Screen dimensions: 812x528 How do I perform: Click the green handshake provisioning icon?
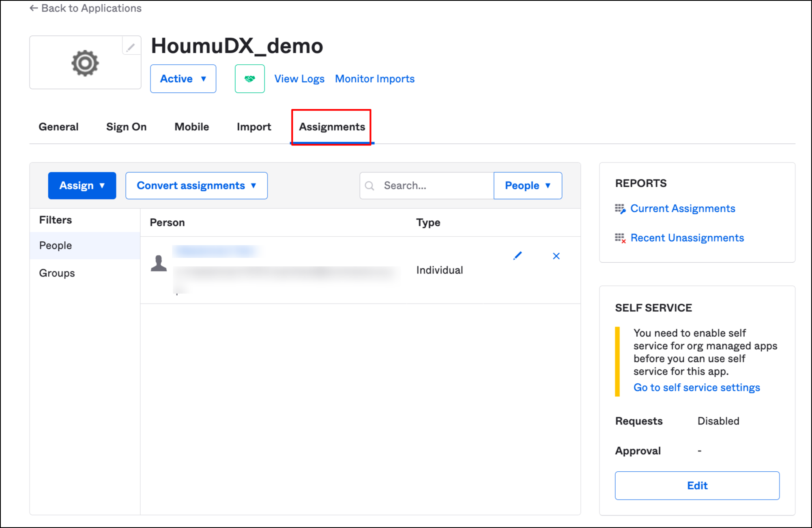[250, 79]
